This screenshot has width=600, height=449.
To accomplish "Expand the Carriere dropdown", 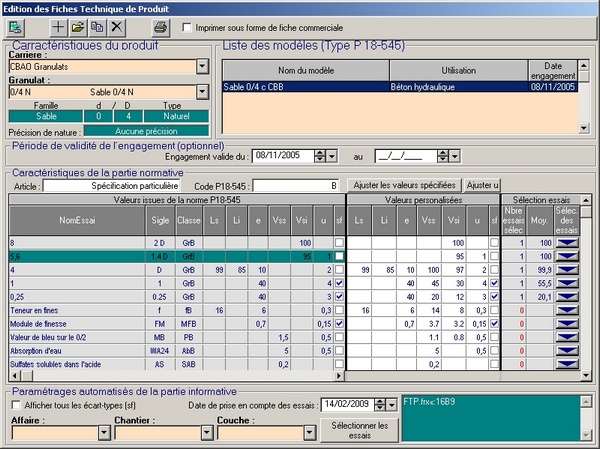I will (202, 67).
